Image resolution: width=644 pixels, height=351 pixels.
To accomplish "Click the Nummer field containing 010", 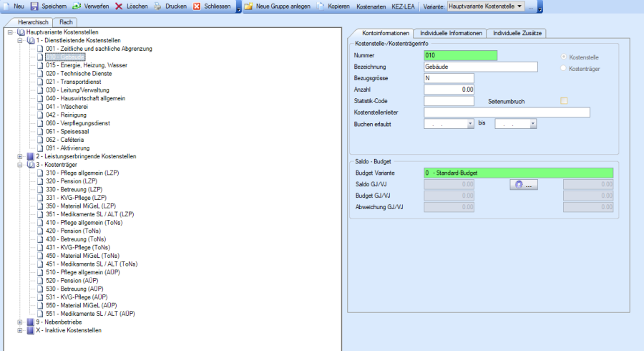I will coord(460,55).
